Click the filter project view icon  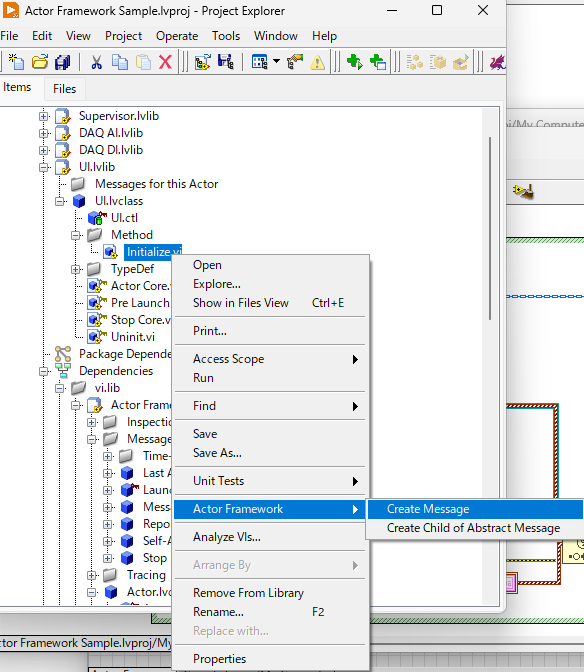point(260,62)
